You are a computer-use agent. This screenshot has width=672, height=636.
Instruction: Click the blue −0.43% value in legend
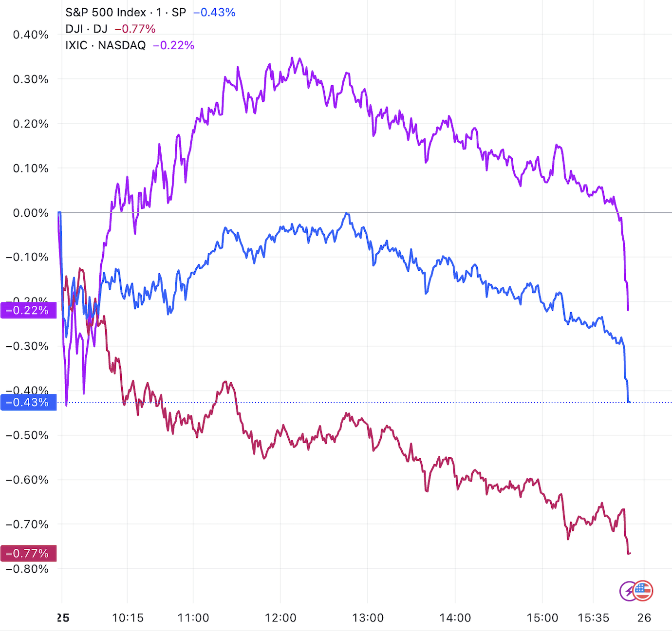(214, 13)
